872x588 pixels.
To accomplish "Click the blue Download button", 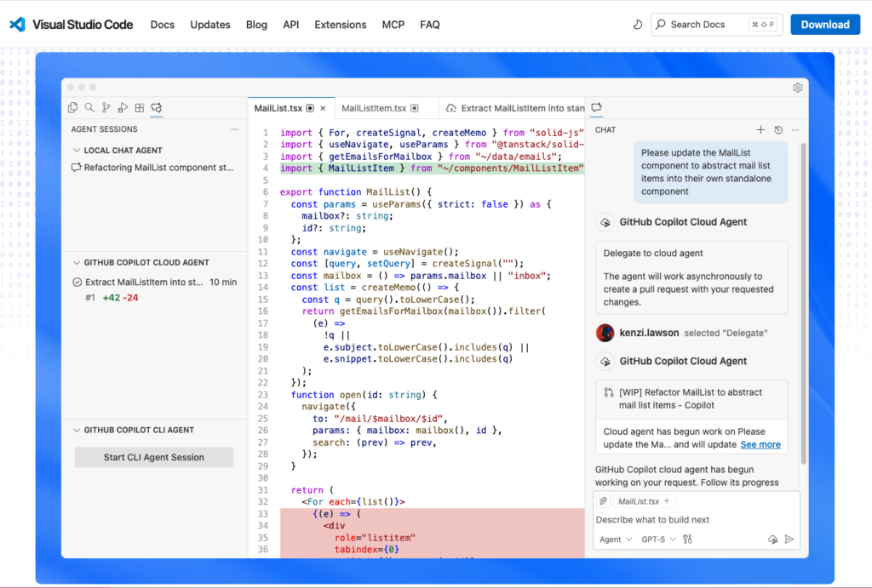I will tap(824, 25).
